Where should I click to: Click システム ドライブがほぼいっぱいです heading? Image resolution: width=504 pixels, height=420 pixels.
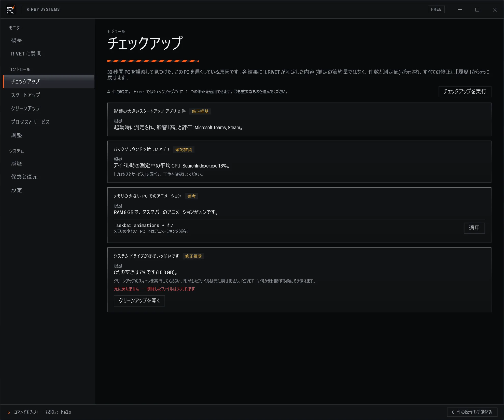[x=146, y=256]
